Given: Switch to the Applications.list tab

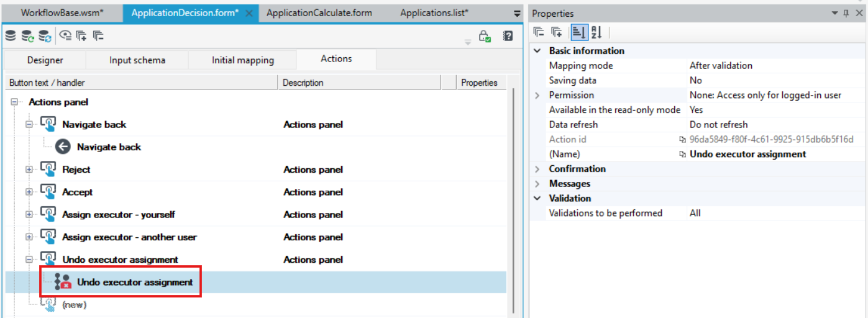Looking at the screenshot, I should [434, 13].
